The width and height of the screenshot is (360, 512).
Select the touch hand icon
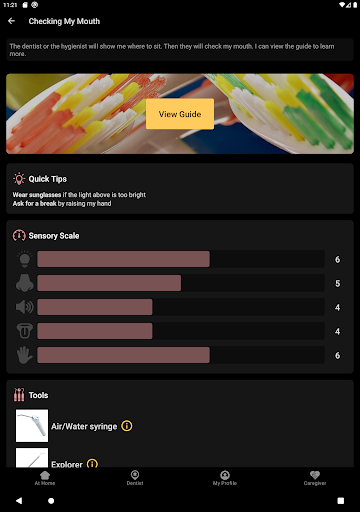coord(24,355)
